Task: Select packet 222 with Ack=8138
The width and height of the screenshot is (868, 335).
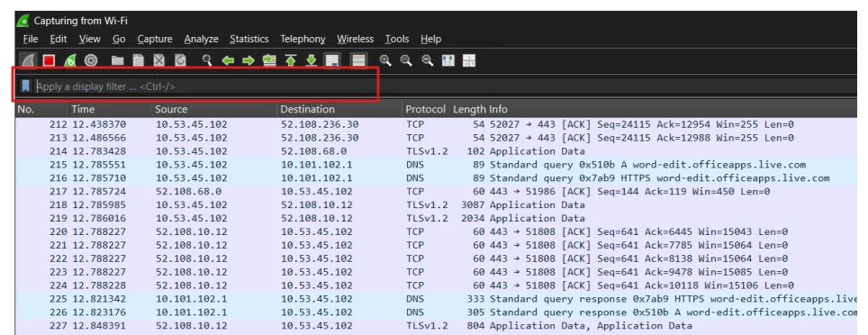Action: 436,258
